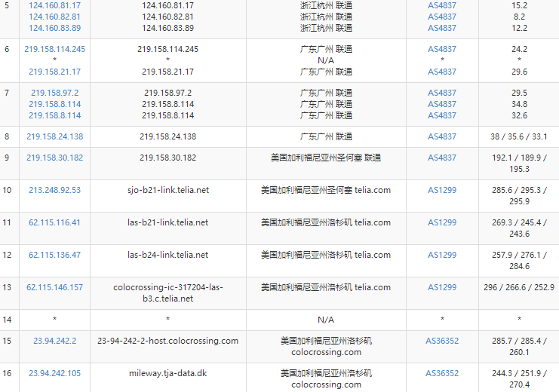Click latency value 192.1 / 189.9 / 195.3

pyautogui.click(x=519, y=164)
